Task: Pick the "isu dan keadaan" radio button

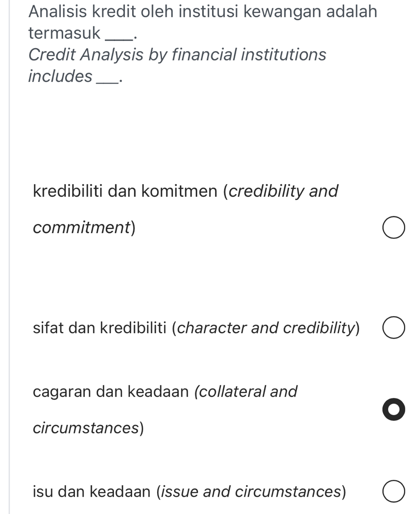Action: click(393, 493)
